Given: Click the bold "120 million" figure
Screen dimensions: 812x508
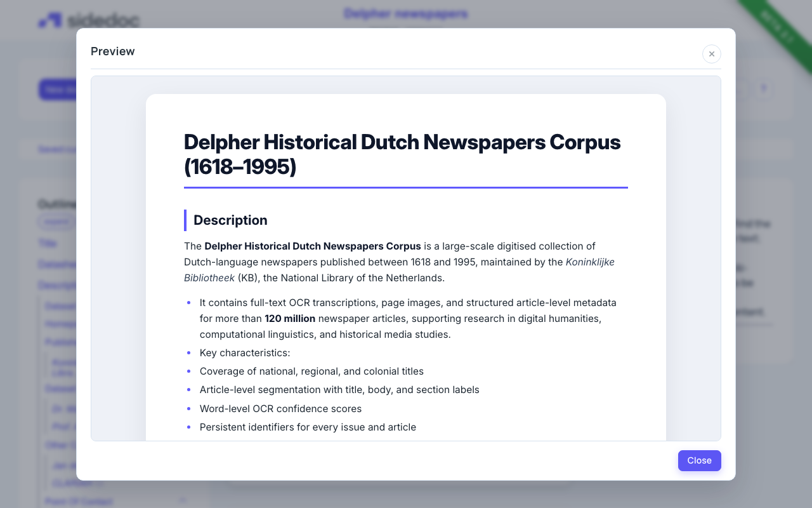Looking at the screenshot, I should [290, 318].
